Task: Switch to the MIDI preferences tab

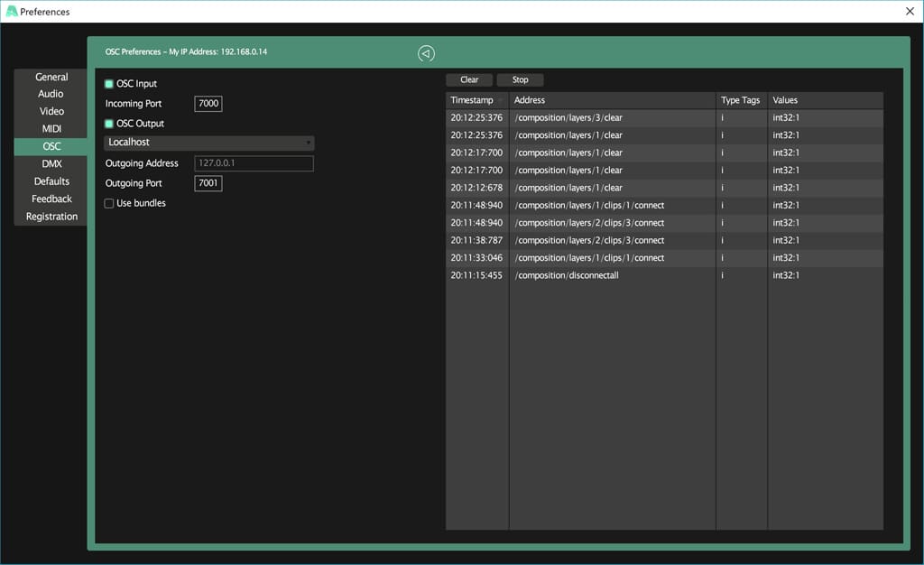Action: pos(51,129)
